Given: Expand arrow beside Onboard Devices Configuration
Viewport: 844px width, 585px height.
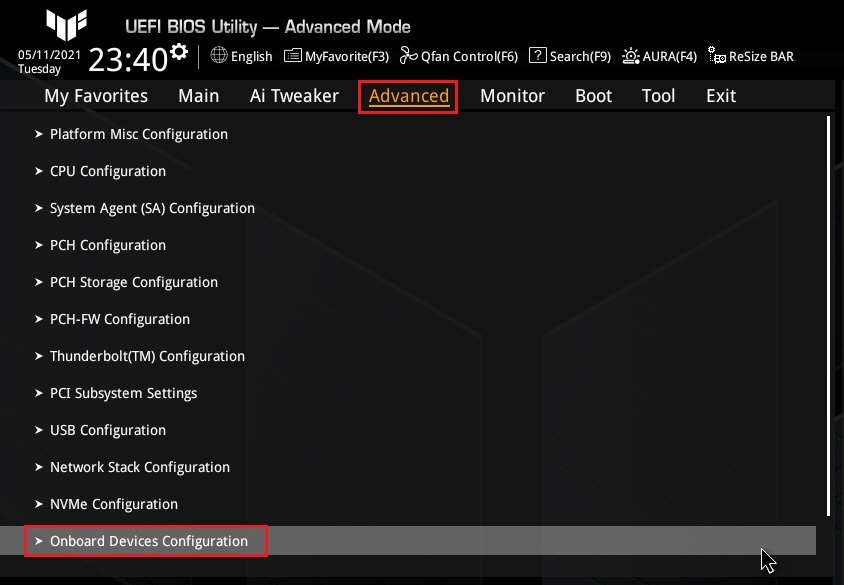Looking at the screenshot, I should pos(38,541).
